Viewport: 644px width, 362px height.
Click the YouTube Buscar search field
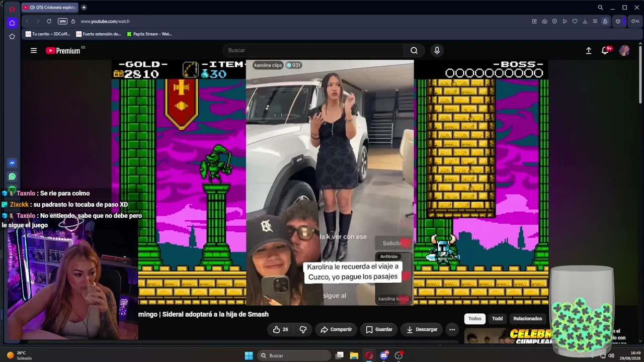(x=313, y=50)
